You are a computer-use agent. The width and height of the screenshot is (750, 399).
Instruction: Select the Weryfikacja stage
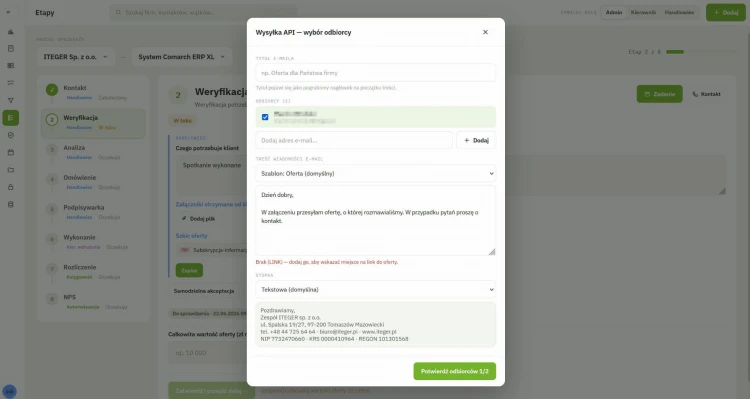tap(93, 123)
